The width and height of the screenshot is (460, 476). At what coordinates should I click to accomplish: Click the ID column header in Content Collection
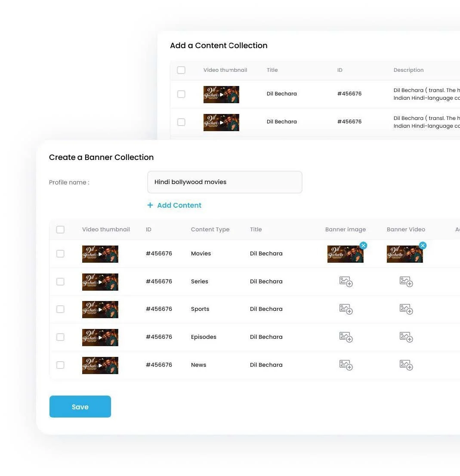pyautogui.click(x=340, y=70)
